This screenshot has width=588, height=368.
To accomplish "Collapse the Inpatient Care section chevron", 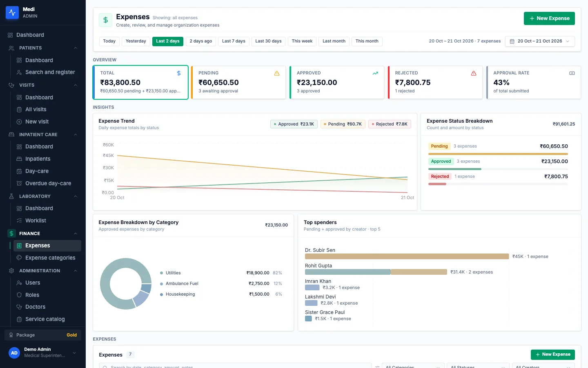I will tap(76, 135).
